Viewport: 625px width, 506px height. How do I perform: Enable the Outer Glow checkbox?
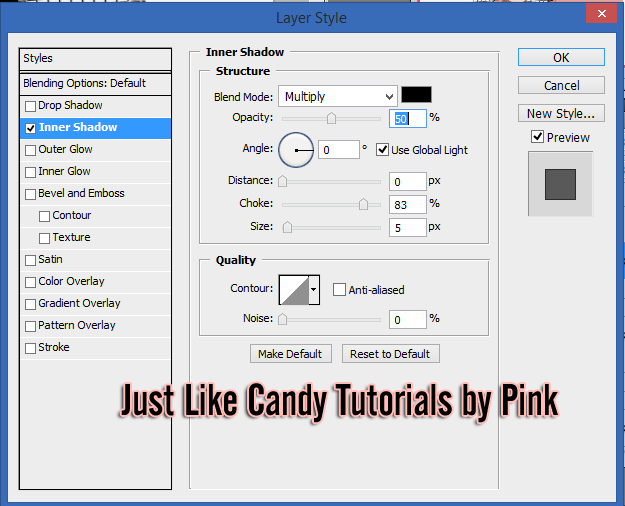tap(30, 150)
